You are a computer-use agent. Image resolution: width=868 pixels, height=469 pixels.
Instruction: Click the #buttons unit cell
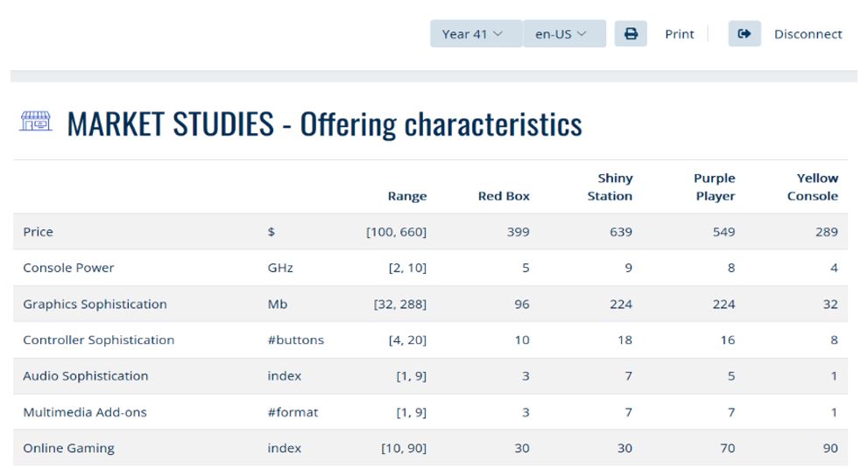coord(295,340)
